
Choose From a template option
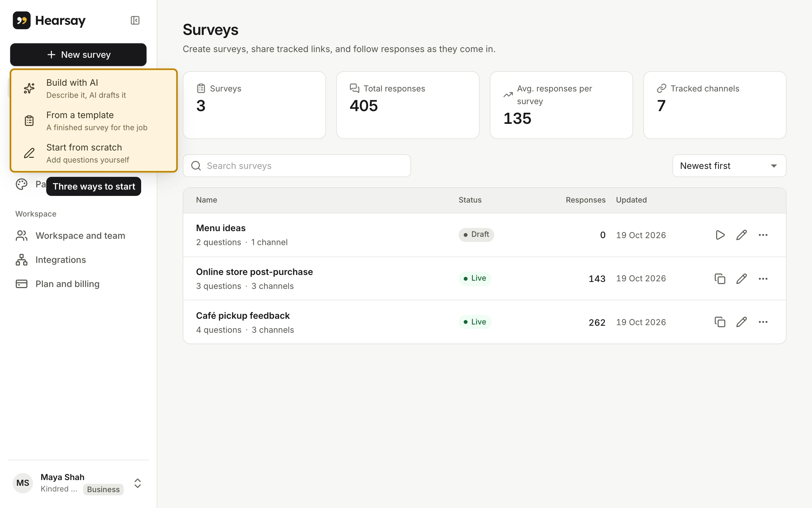[94, 121]
